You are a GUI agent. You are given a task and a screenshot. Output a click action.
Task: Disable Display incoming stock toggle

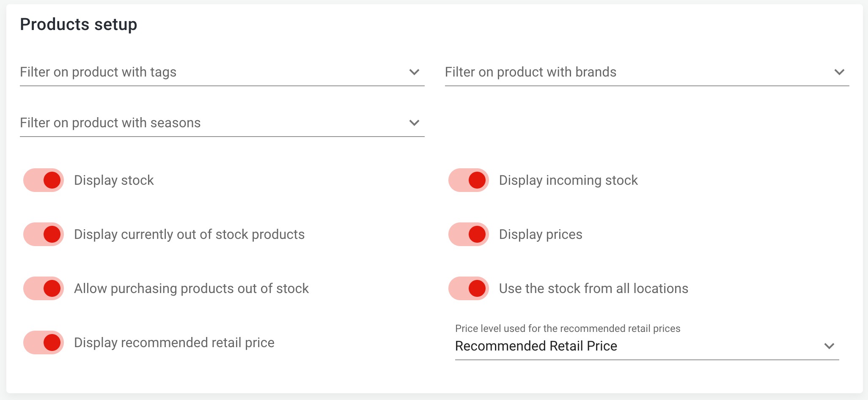(x=469, y=180)
